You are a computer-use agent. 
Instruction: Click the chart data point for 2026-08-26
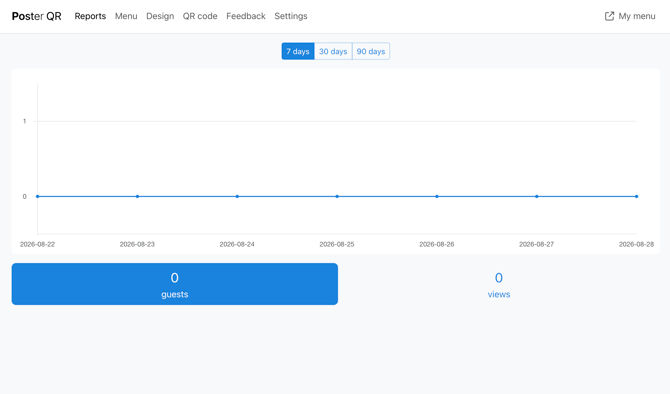pos(437,197)
